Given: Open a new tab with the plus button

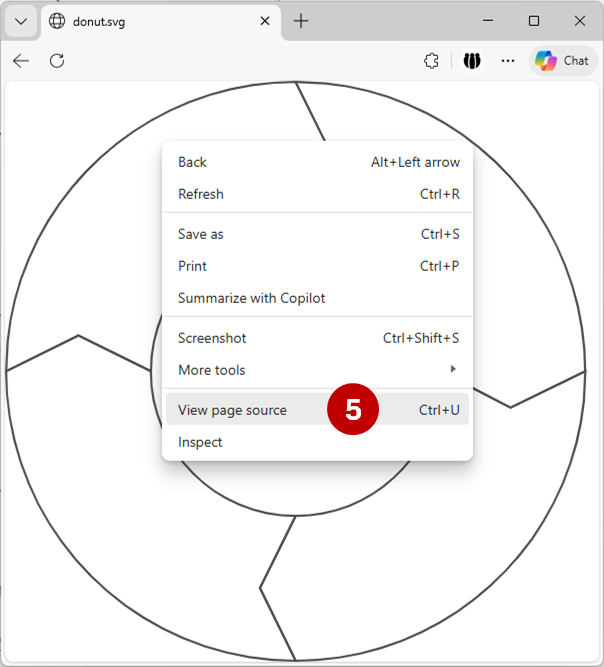Looking at the screenshot, I should pyautogui.click(x=301, y=21).
